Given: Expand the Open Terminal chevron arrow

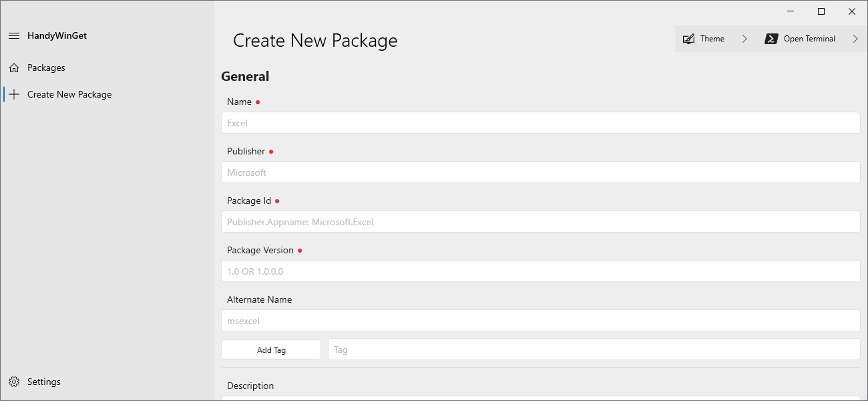Looking at the screenshot, I should [x=855, y=39].
